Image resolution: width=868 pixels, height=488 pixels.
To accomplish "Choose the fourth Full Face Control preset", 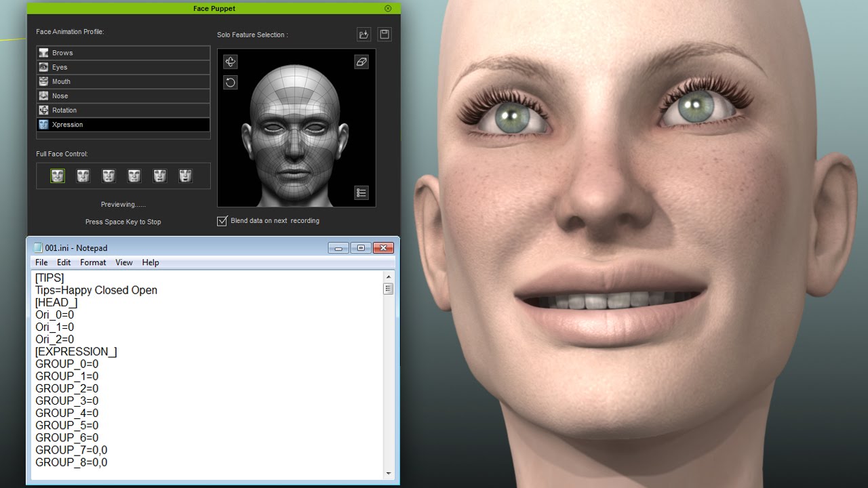I will click(134, 176).
